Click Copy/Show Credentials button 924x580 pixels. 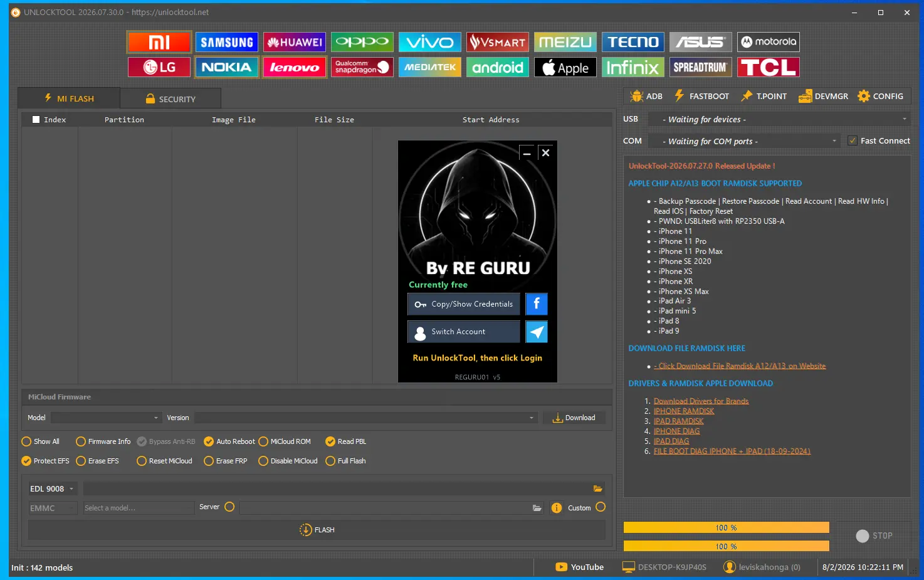pyautogui.click(x=464, y=304)
